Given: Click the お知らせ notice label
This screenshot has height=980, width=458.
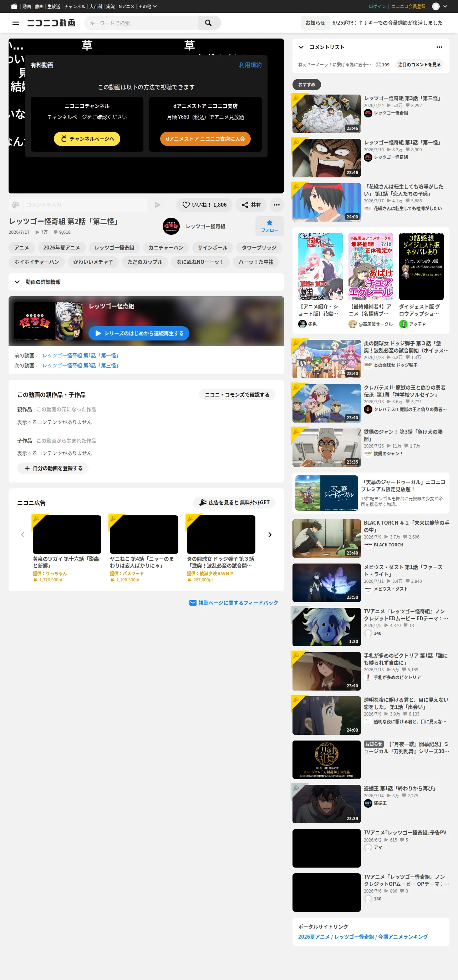Looking at the screenshot, I should click(315, 23).
